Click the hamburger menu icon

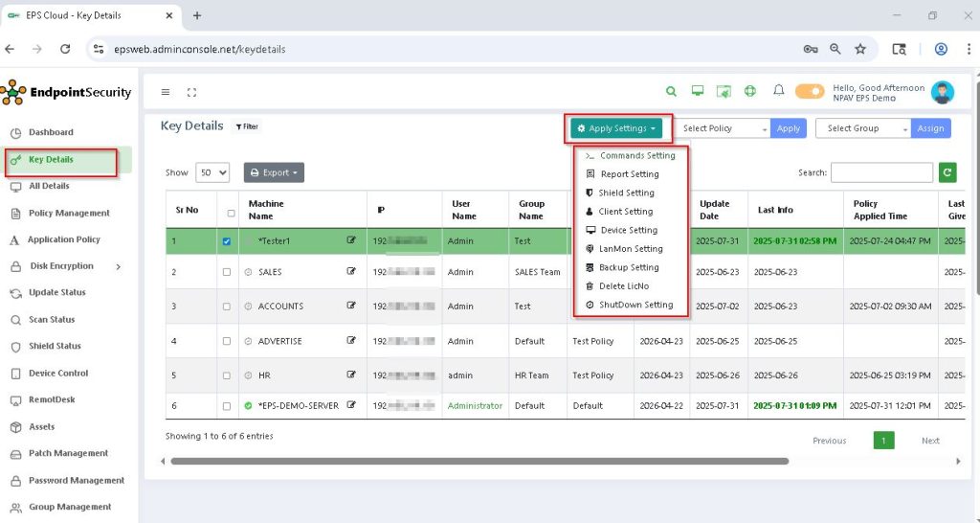coord(166,92)
